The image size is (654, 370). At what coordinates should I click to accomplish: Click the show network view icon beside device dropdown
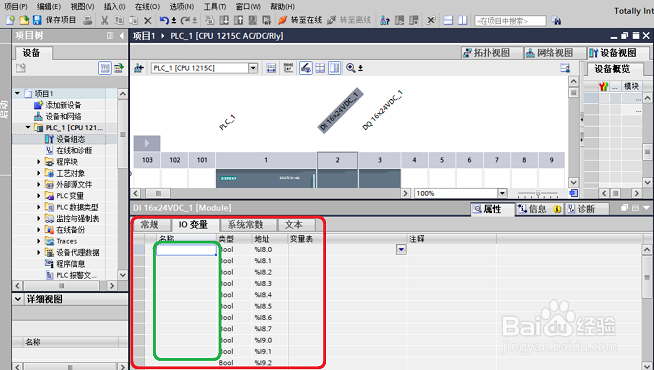(x=139, y=68)
